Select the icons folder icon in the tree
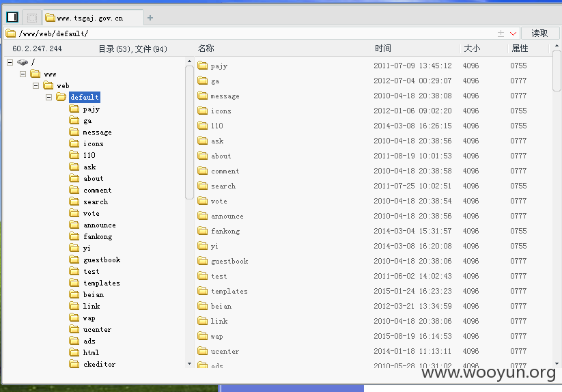This screenshot has height=392, width=562. pos(74,143)
